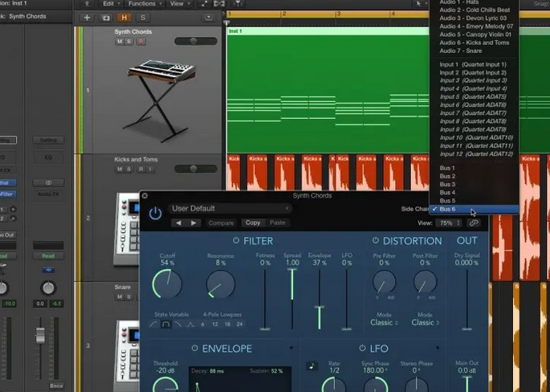Select Bus 1 in Side Chain menu

(475, 168)
